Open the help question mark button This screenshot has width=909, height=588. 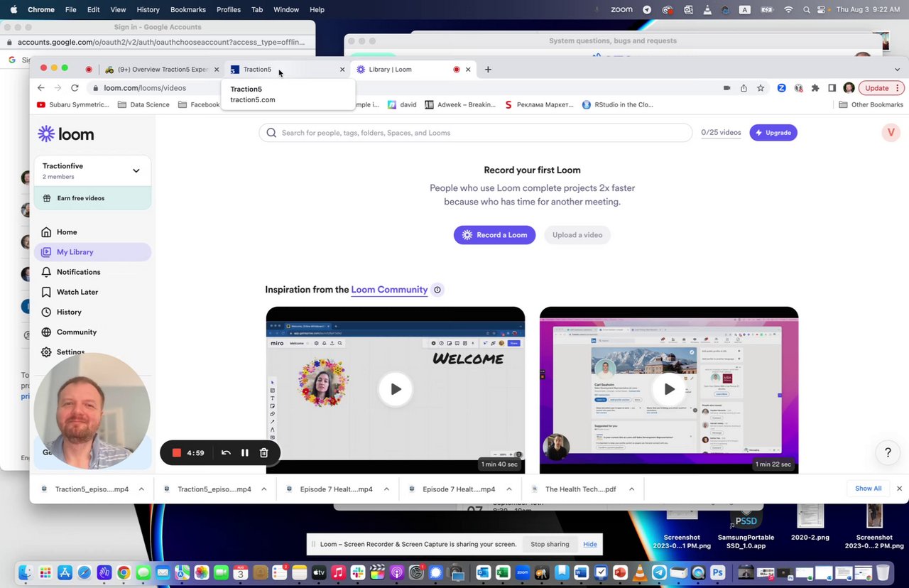[887, 452]
